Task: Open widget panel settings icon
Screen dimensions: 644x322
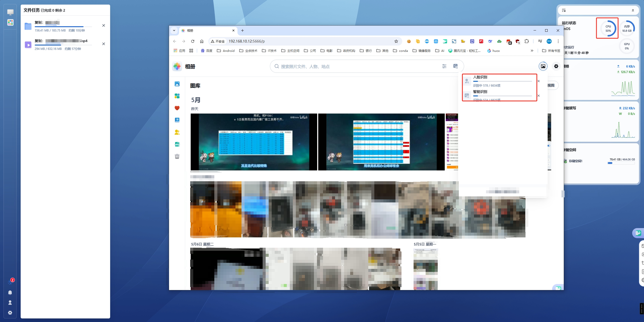Action: [564, 10]
